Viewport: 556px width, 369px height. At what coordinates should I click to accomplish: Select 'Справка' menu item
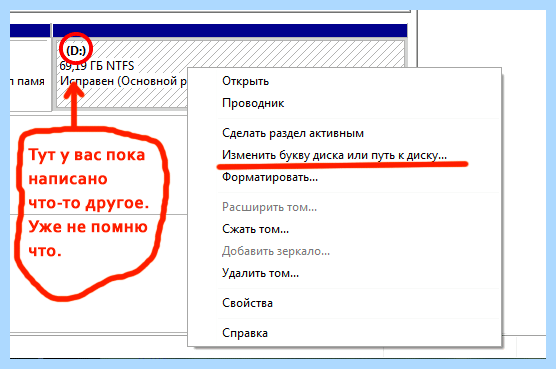pyautogui.click(x=344, y=333)
